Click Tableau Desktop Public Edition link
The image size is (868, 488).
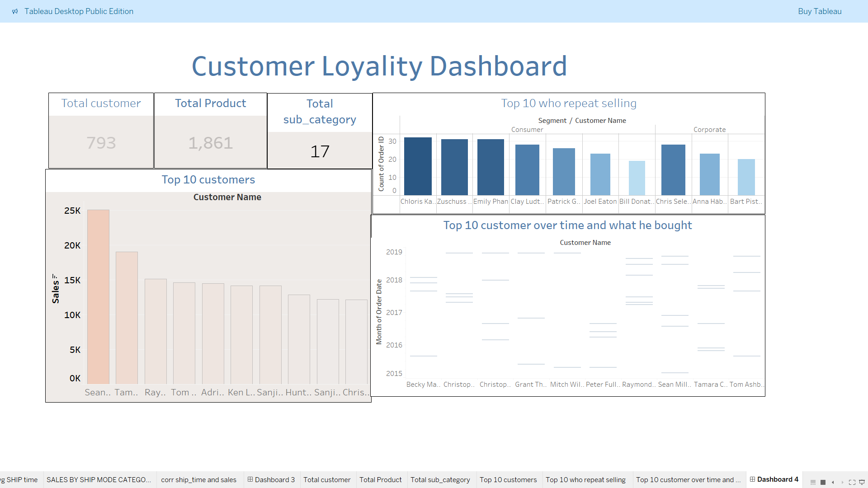[79, 11]
